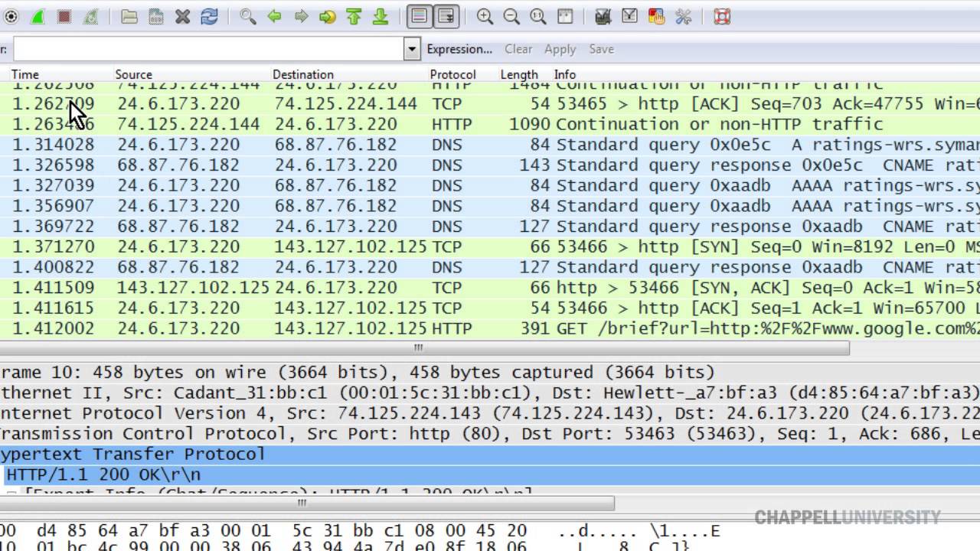Clear the display filter
Screen dimensions: 980x551
pyautogui.click(x=518, y=49)
